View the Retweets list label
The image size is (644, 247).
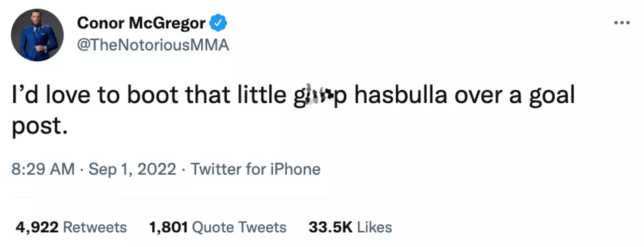pos(95,227)
